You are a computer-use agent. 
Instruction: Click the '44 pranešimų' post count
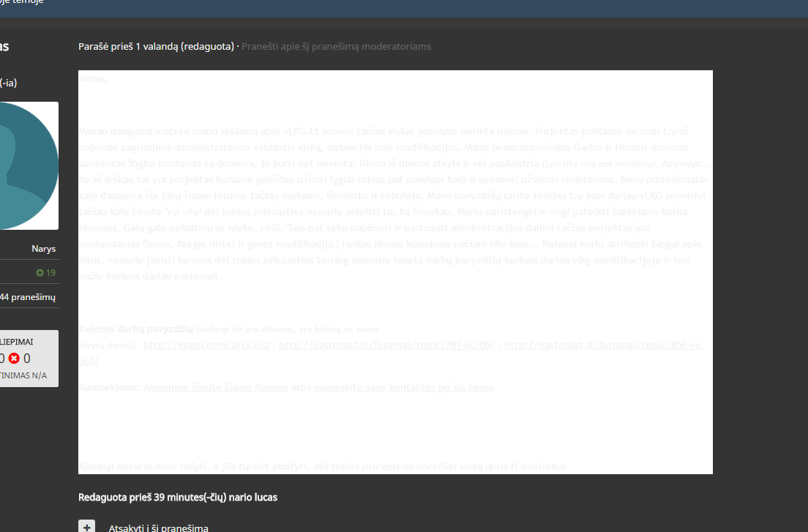click(x=27, y=297)
